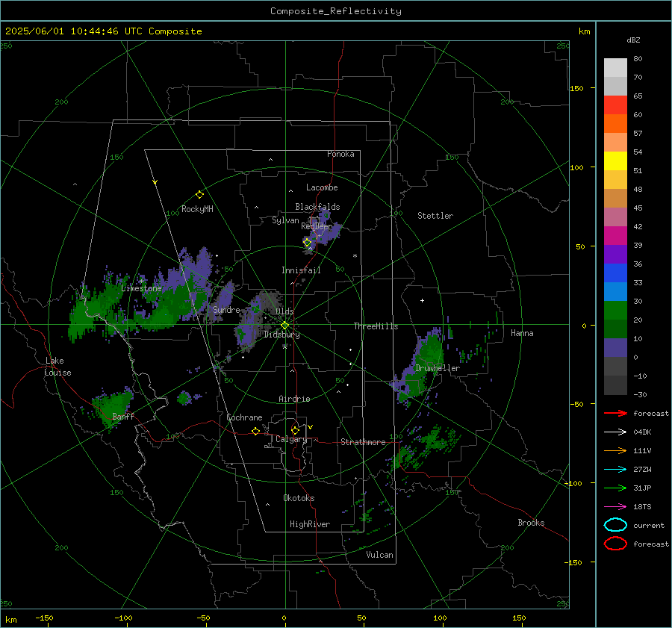Click the Sylvan label
This screenshot has height=628, width=672.
285,220
